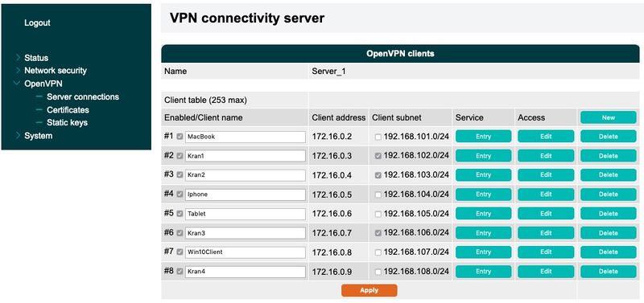Enable subnet 192.168.107.0/24 checkbox
Viewport: 644px width, 303px height.
[x=378, y=252]
